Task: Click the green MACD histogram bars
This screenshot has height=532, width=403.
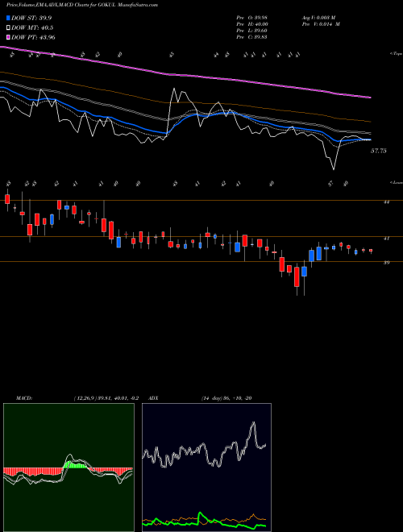Action: pyautogui.click(x=75, y=465)
